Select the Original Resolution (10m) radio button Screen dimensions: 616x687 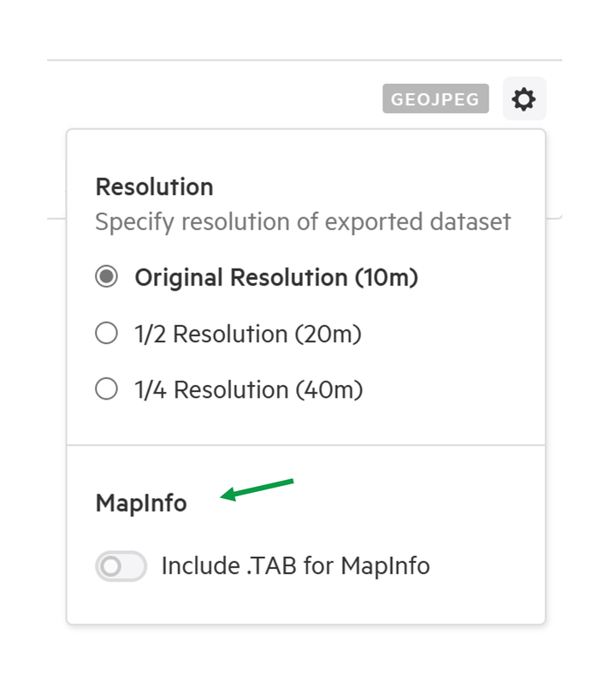106,276
